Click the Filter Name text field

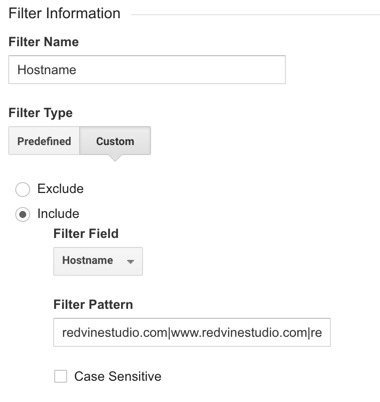pos(147,70)
